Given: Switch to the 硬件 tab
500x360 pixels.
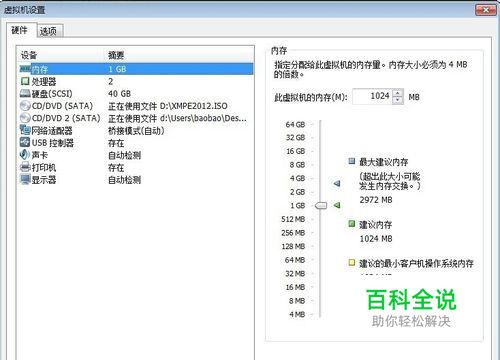Looking at the screenshot, I should pyautogui.click(x=21, y=31).
